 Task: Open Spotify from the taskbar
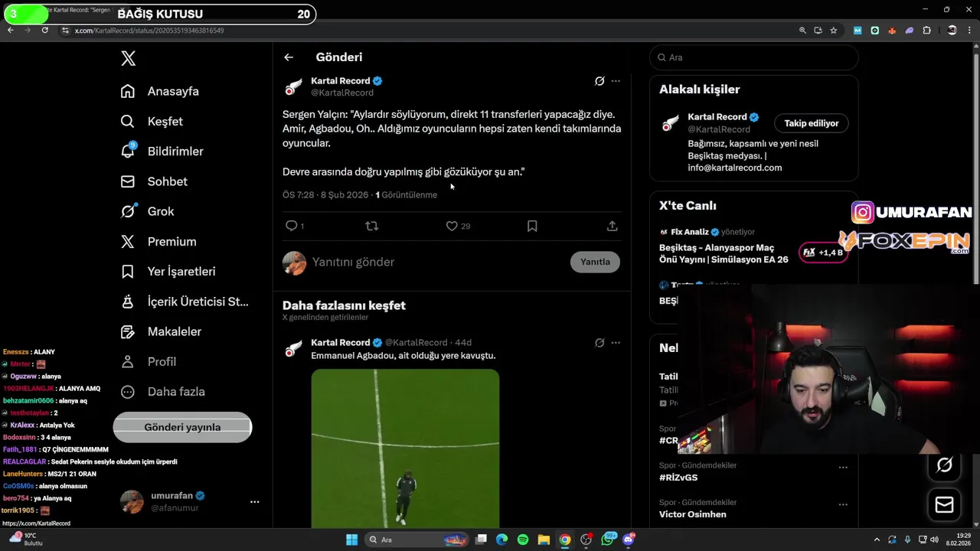pos(523,540)
